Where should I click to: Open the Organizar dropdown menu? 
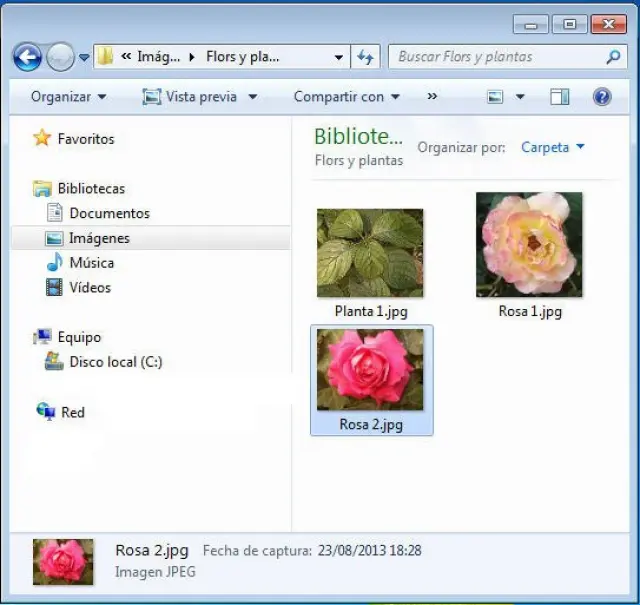tap(68, 97)
